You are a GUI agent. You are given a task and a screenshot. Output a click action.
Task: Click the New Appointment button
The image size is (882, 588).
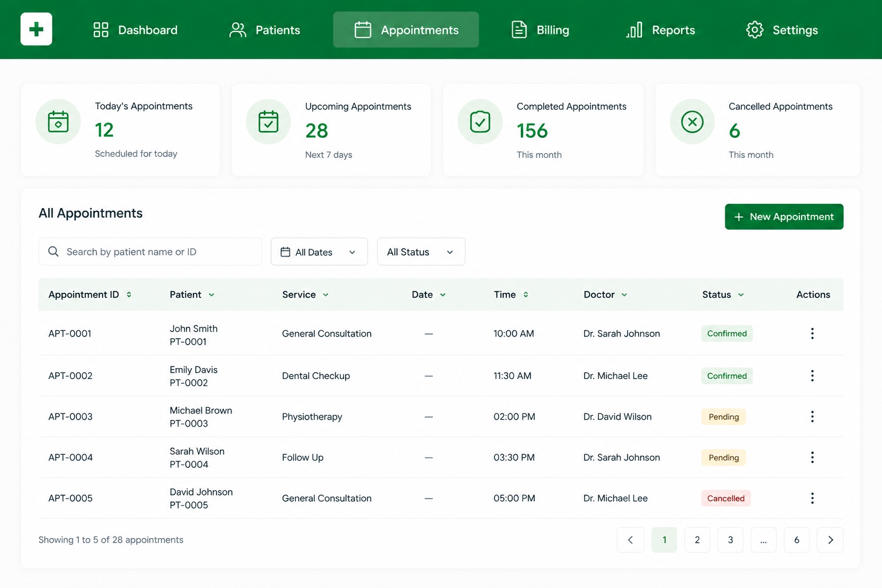pos(784,216)
